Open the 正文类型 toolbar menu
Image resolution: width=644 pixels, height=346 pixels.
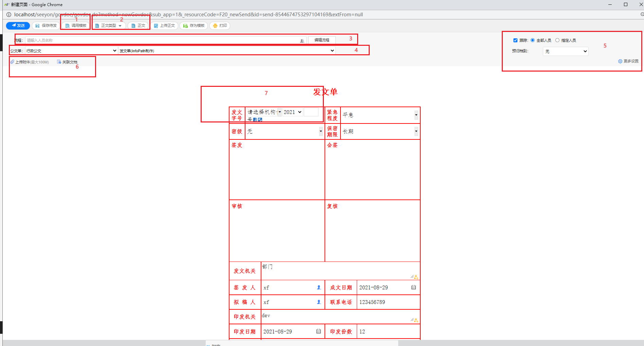click(109, 26)
